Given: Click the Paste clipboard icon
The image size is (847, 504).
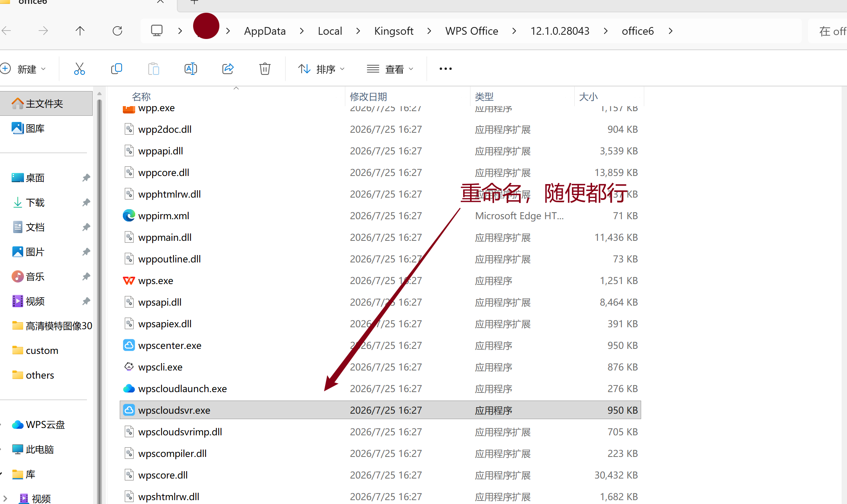Looking at the screenshot, I should pos(153,69).
